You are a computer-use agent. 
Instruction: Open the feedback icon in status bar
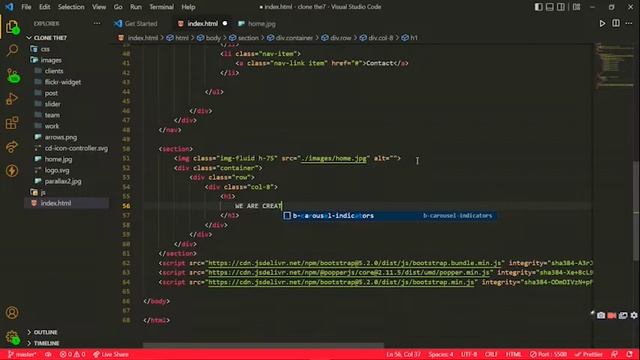615,354
